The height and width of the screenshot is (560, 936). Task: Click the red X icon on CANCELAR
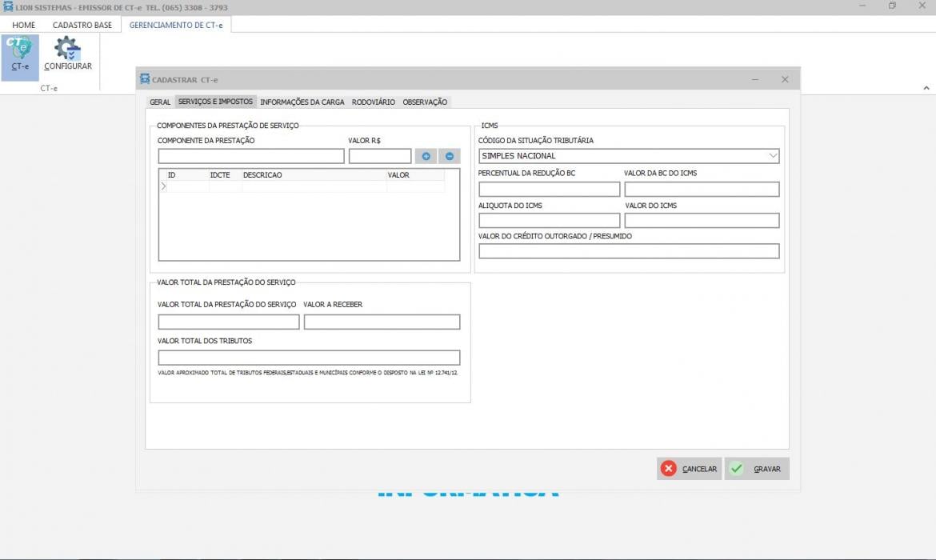point(669,469)
